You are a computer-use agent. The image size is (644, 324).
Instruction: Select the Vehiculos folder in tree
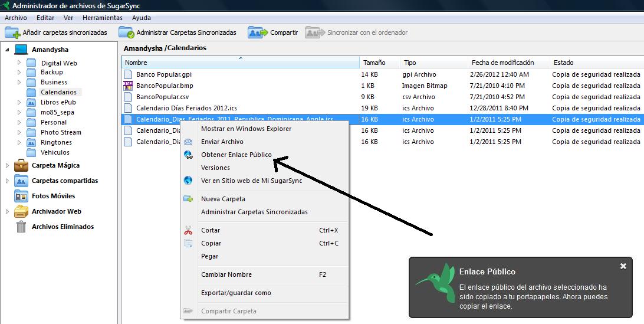tap(55, 152)
